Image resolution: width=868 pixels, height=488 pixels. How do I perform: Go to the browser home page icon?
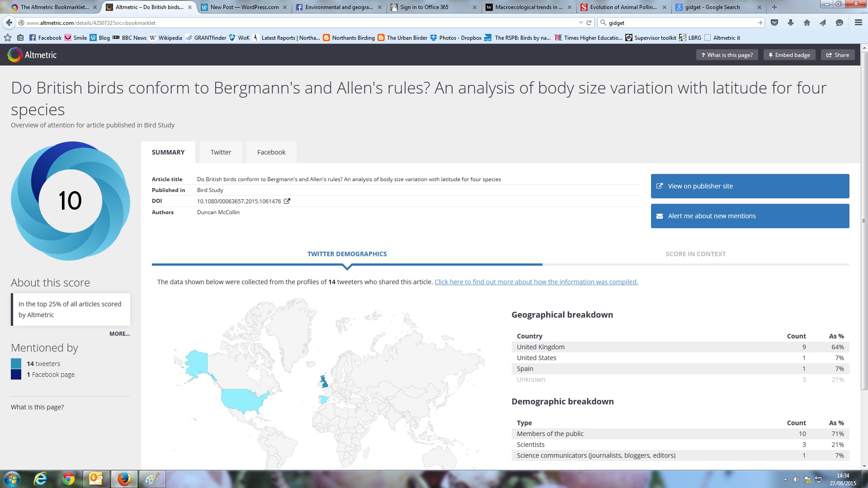pos(807,23)
